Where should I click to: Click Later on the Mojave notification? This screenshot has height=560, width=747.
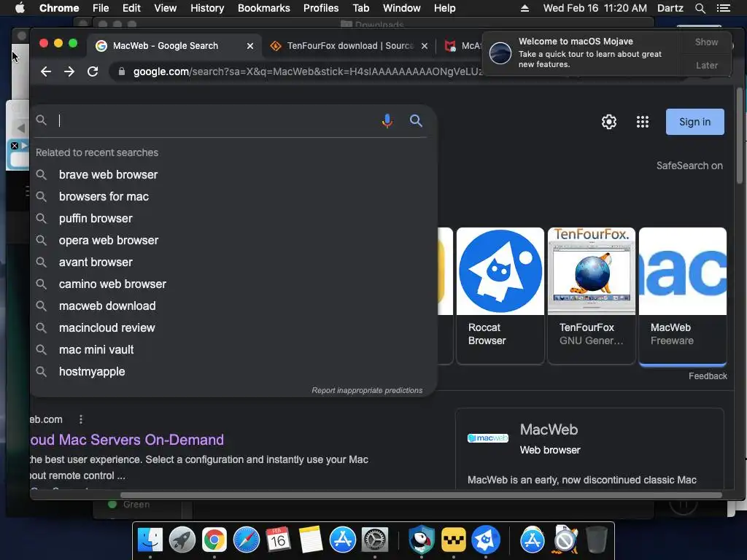(x=706, y=65)
